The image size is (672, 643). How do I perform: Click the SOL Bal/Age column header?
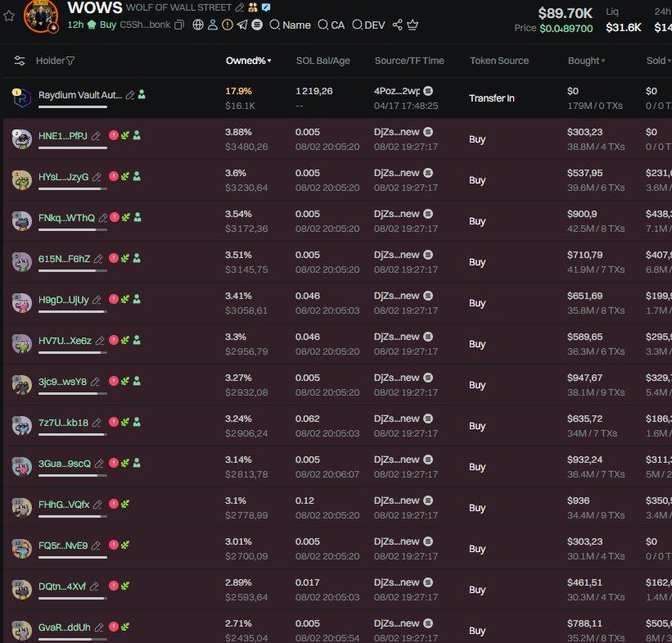click(x=323, y=61)
